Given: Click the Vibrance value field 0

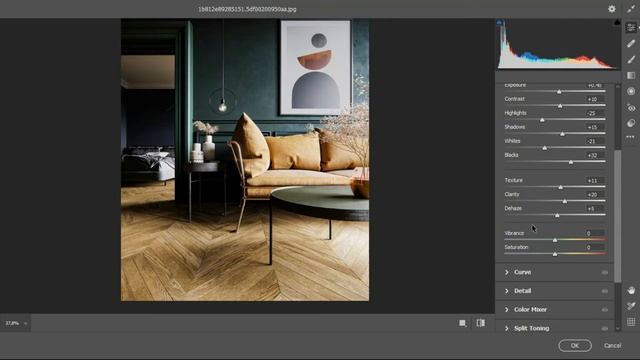Looking at the screenshot, I should [x=595, y=233].
